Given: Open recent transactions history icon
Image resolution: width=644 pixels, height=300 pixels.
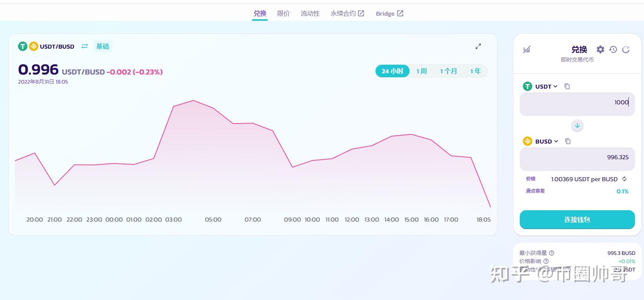Looking at the screenshot, I should point(613,49).
